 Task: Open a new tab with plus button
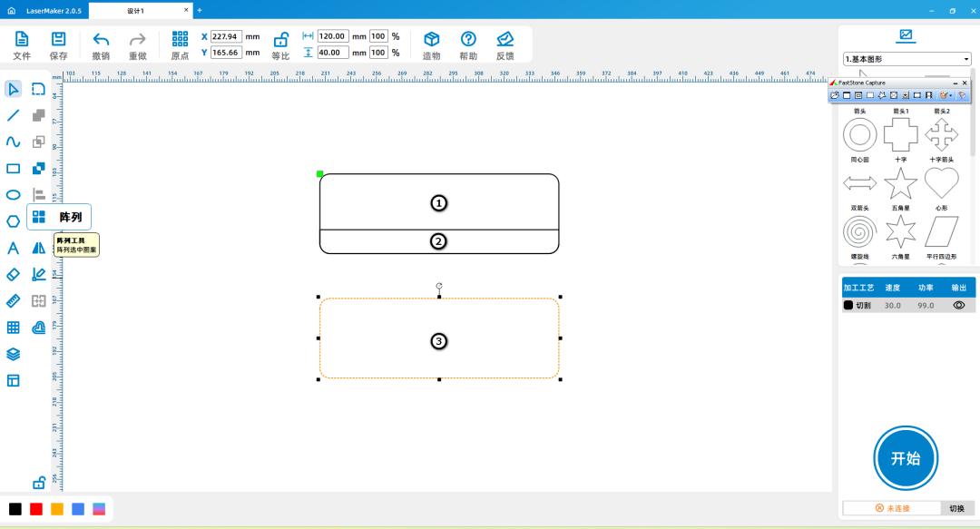tap(200, 10)
